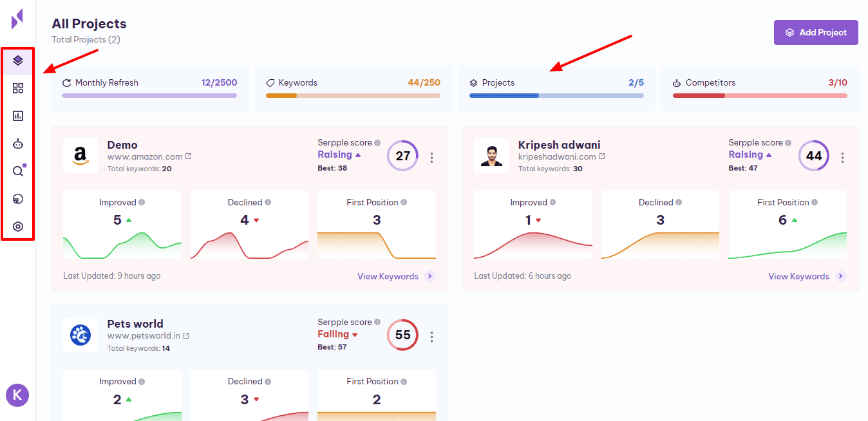Click the magnifier search icon in sidebar

(x=18, y=171)
